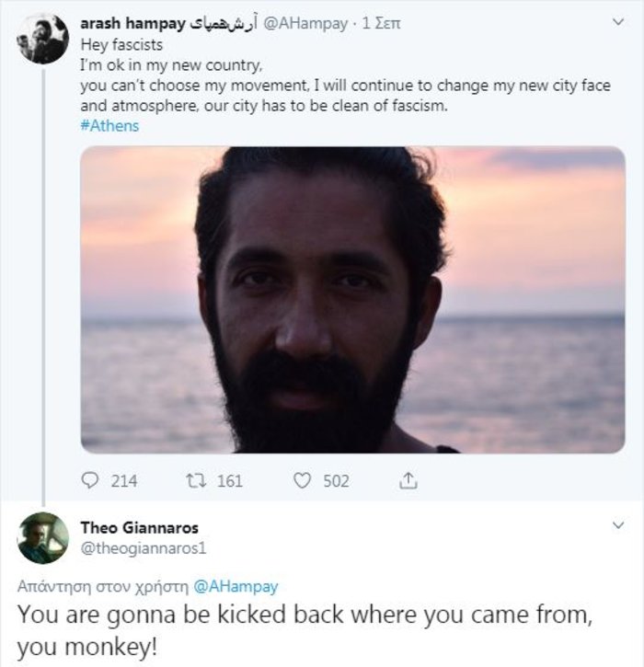Image resolution: width=644 pixels, height=667 pixels.
Task: Click @AHampay in the reply-to line
Action: click(x=236, y=586)
